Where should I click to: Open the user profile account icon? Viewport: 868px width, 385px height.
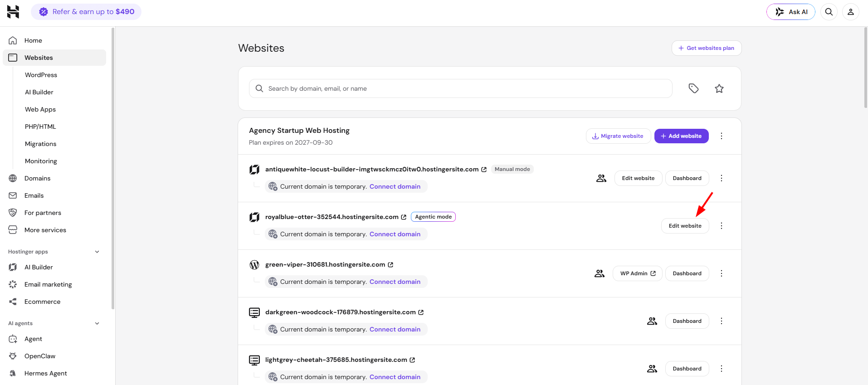point(851,12)
